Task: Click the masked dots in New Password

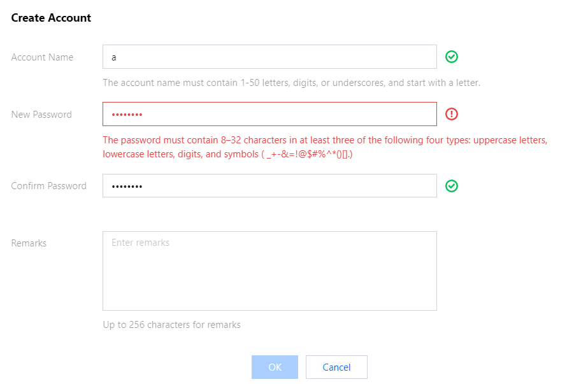Action: 127,115
